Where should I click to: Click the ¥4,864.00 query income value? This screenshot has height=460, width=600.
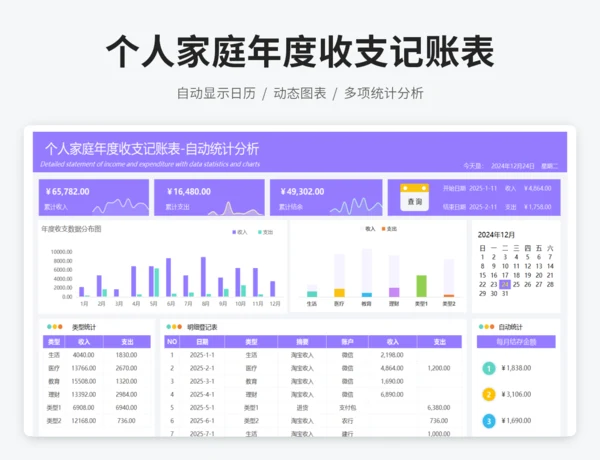[538, 188]
